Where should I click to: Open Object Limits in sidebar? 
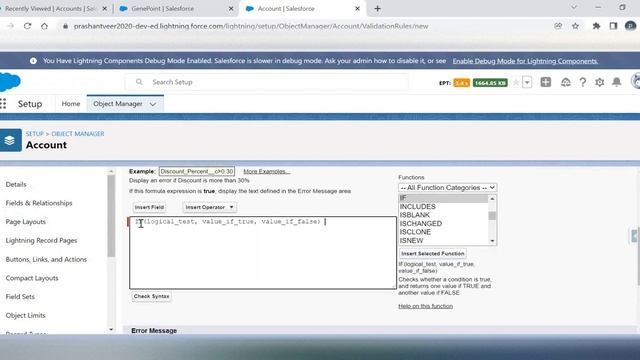(x=25, y=316)
